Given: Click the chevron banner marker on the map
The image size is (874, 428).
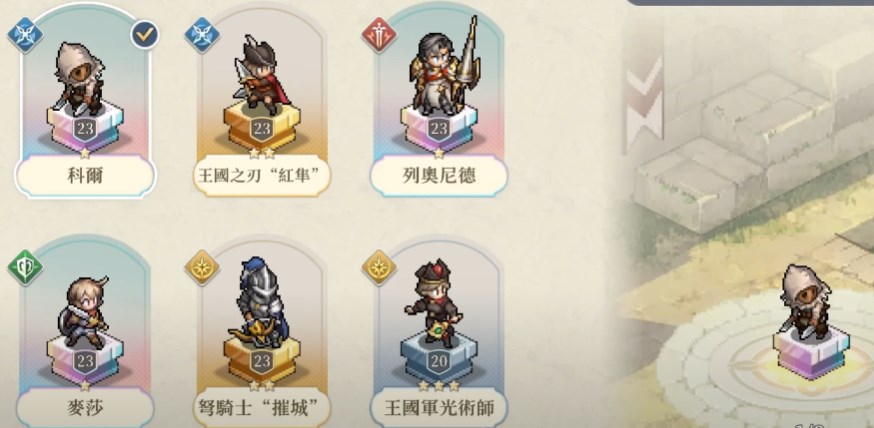Looking at the screenshot, I should pyautogui.click(x=644, y=100).
